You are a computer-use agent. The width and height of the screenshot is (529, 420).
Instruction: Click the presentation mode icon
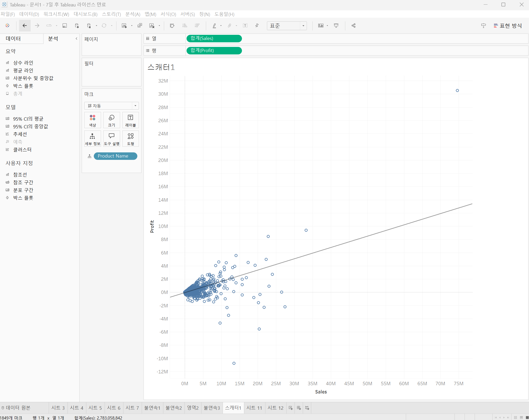point(336,26)
